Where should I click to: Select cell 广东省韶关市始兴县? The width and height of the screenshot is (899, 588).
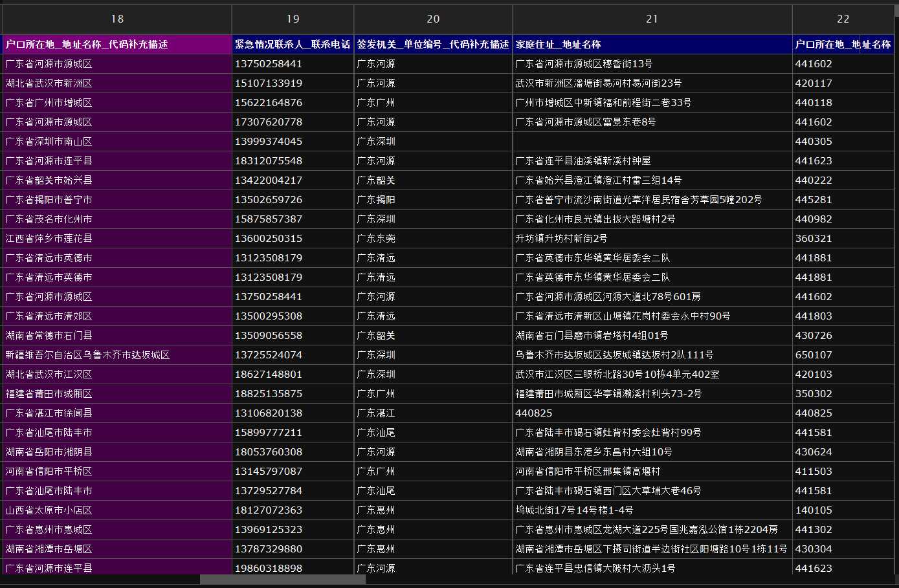click(x=117, y=180)
